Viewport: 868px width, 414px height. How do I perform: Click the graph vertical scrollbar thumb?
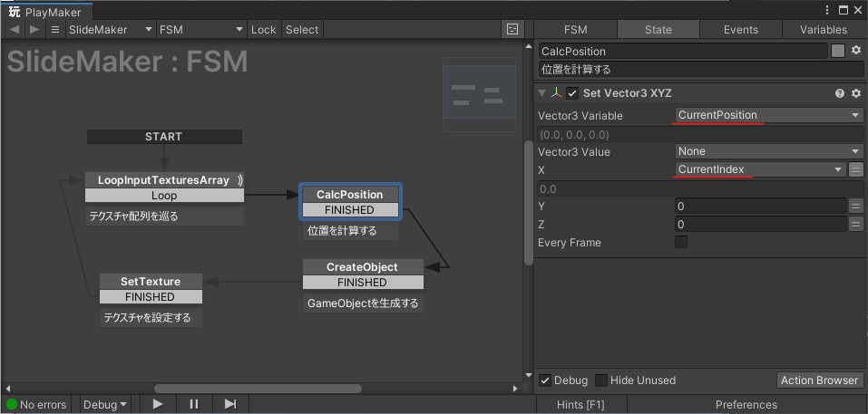pos(528,204)
